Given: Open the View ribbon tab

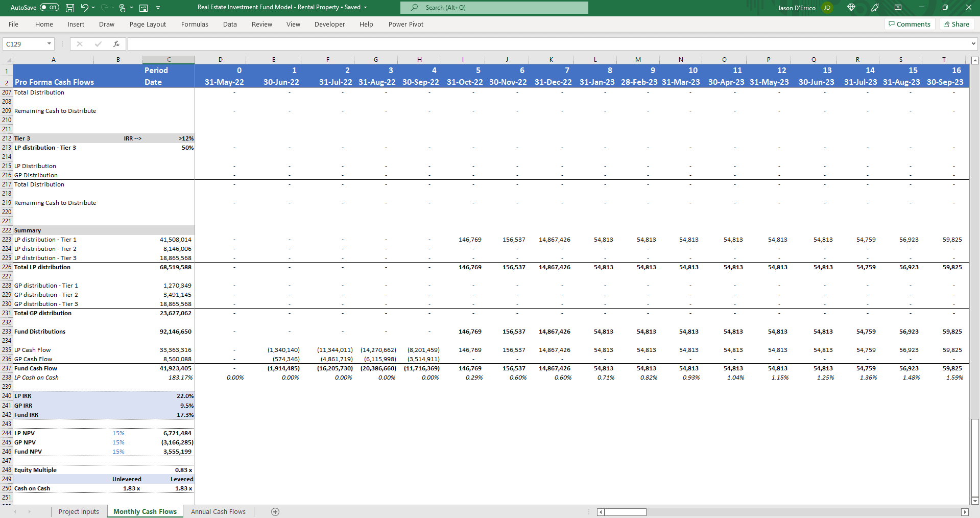Looking at the screenshot, I should click(293, 24).
